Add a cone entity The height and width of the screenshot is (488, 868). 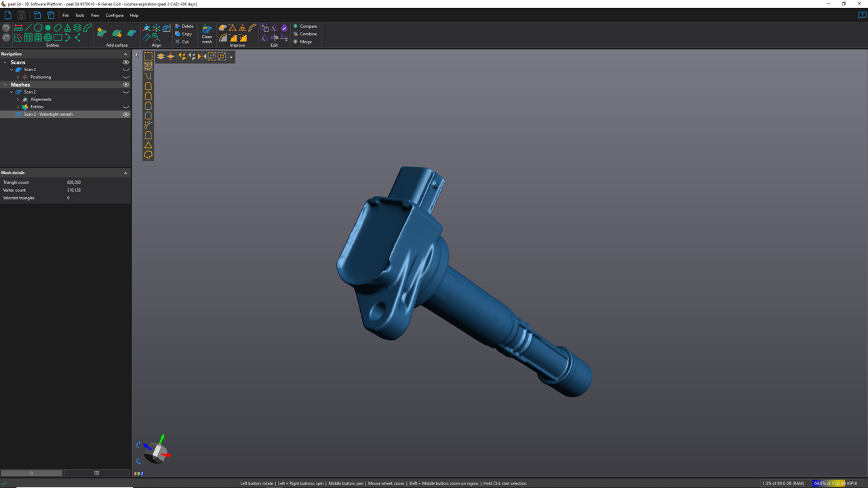coord(68,28)
